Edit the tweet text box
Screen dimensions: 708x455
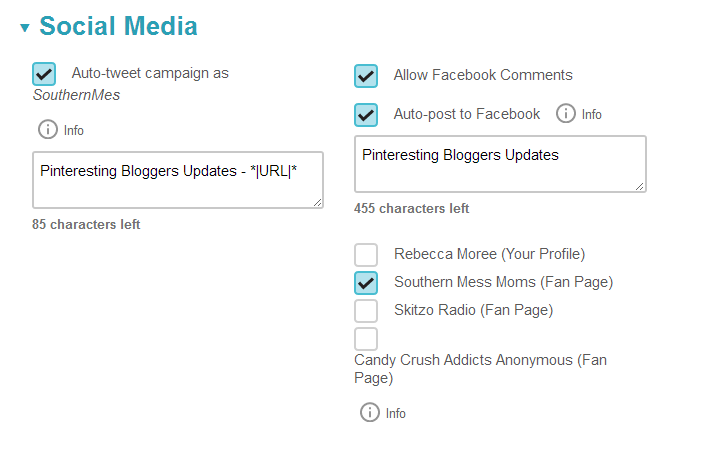(x=177, y=180)
